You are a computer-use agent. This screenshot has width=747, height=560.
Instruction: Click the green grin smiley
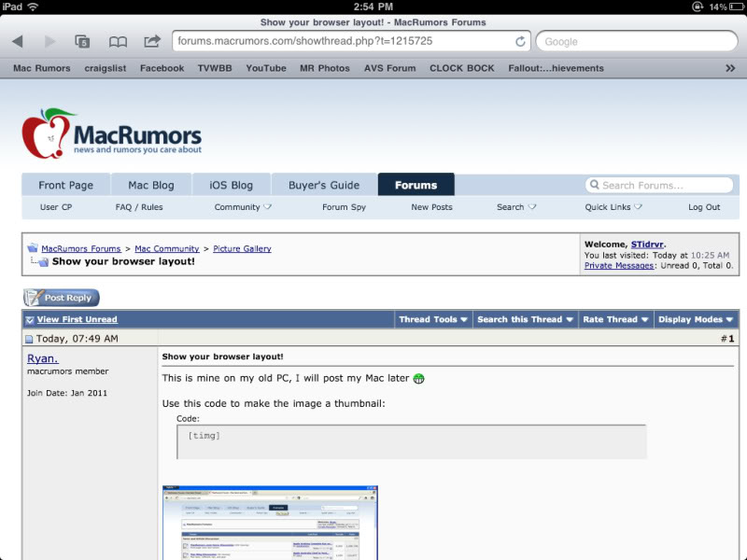pos(418,379)
